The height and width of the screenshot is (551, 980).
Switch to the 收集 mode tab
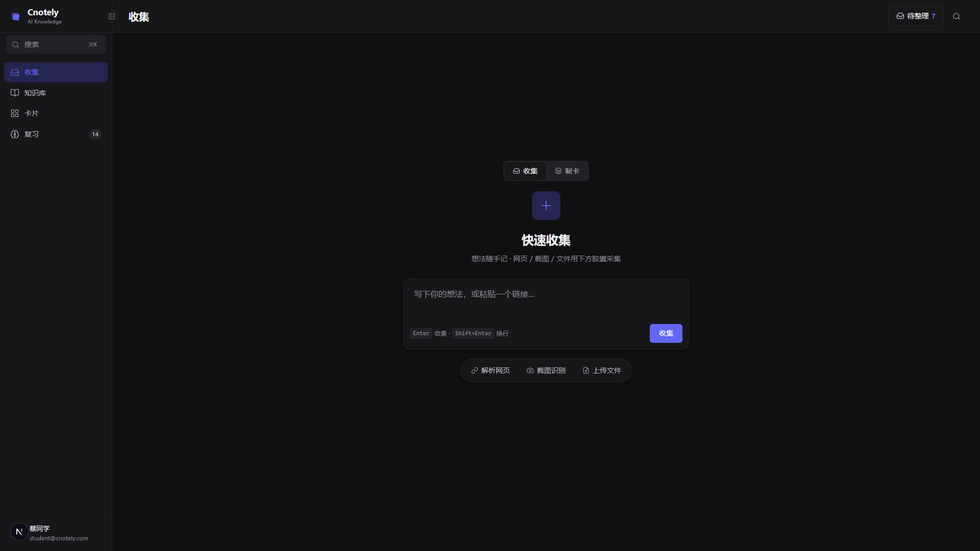pyautogui.click(x=525, y=171)
